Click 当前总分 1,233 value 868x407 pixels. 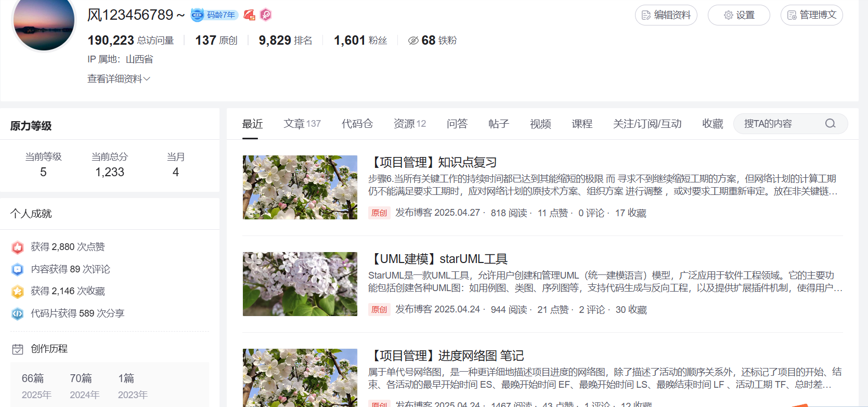pyautogui.click(x=110, y=172)
